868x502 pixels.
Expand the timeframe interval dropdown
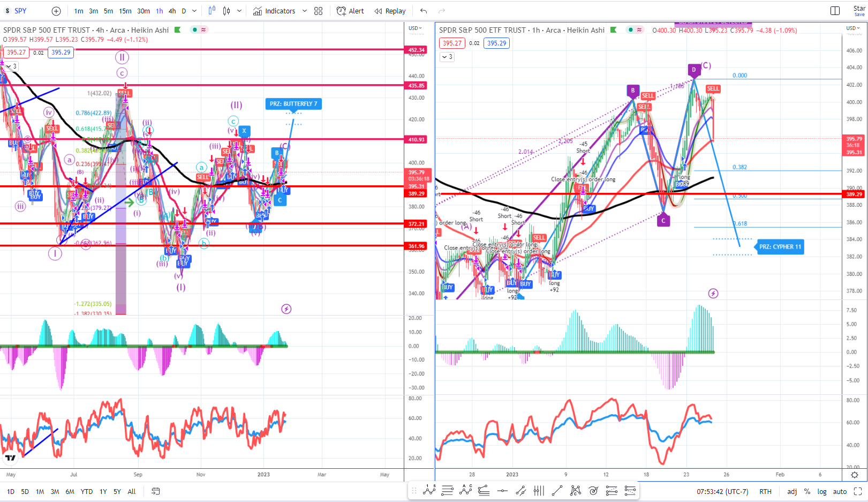point(194,11)
